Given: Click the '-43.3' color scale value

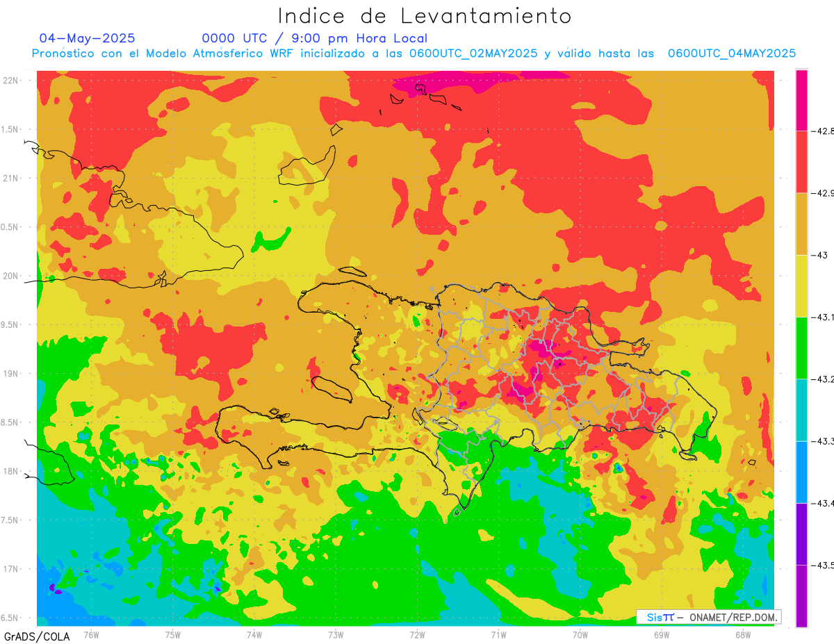Looking at the screenshot, I should pos(821,441).
